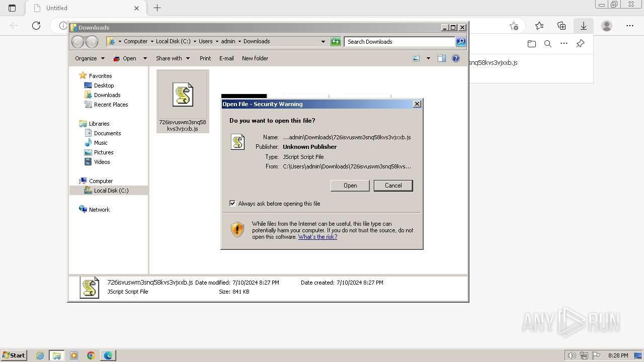Select Computer in navigation pane

click(x=101, y=181)
